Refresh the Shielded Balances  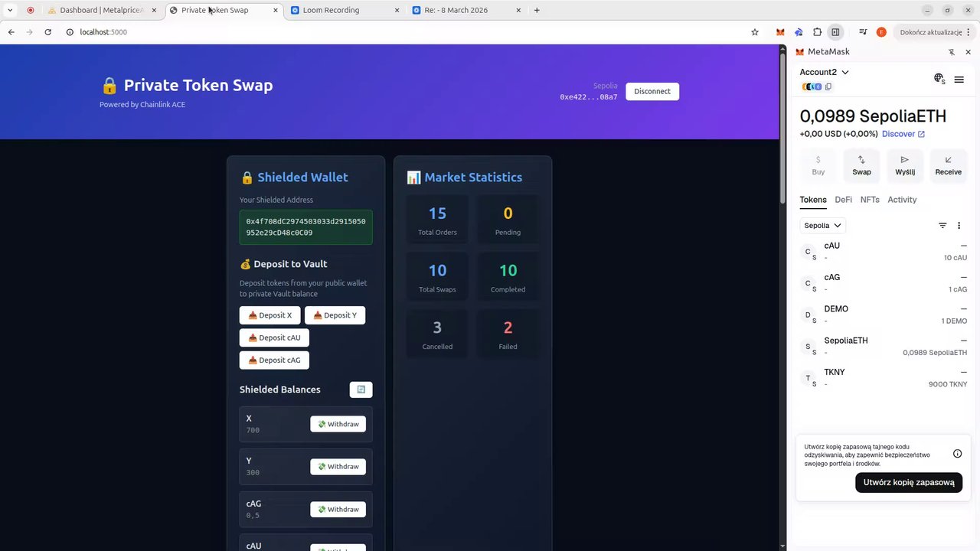[x=361, y=390]
